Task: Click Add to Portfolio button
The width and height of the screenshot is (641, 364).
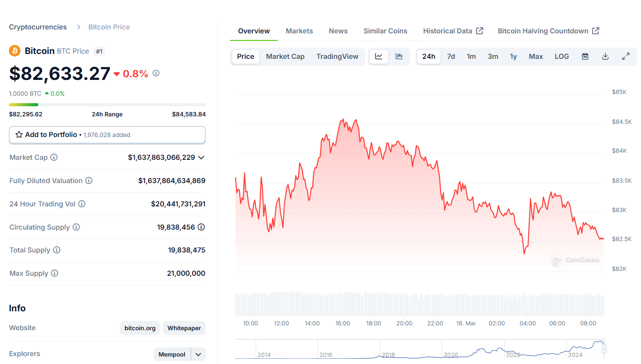Action: click(x=107, y=135)
